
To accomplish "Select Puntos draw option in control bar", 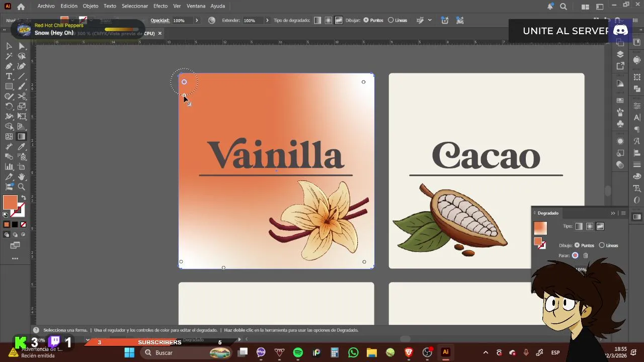I will 373,20.
